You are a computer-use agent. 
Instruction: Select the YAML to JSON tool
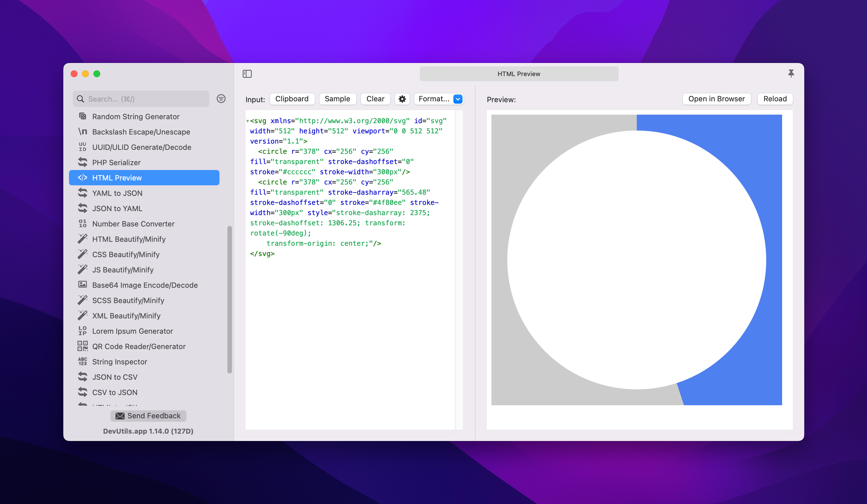point(117,193)
